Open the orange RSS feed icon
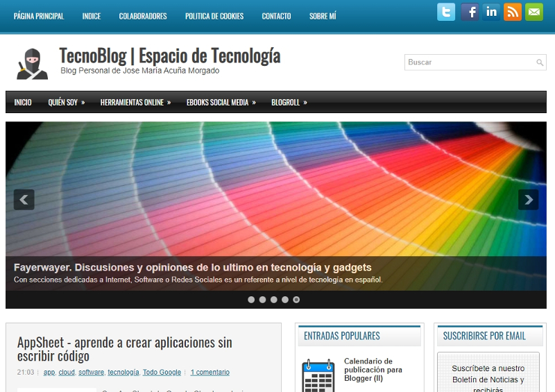Viewport: 555px width, 392px height. click(x=513, y=12)
